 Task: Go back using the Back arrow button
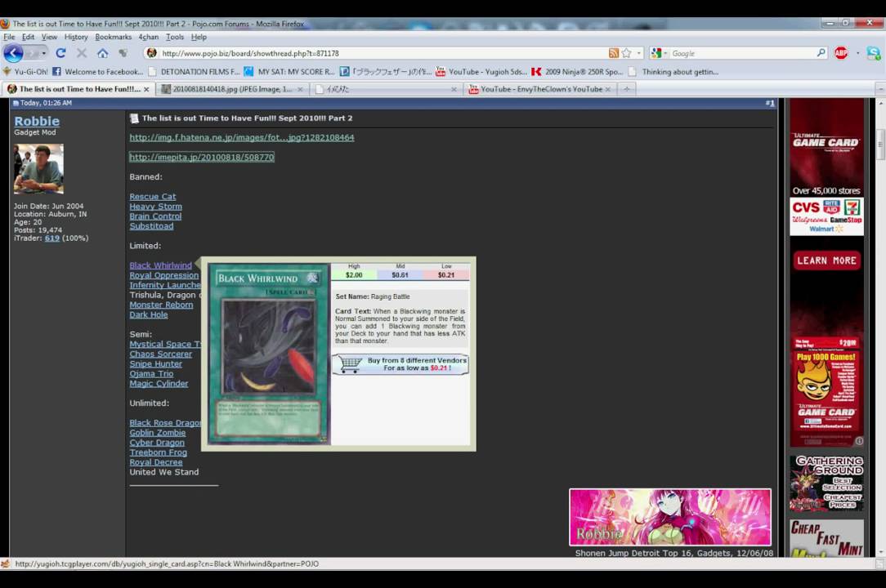point(14,53)
